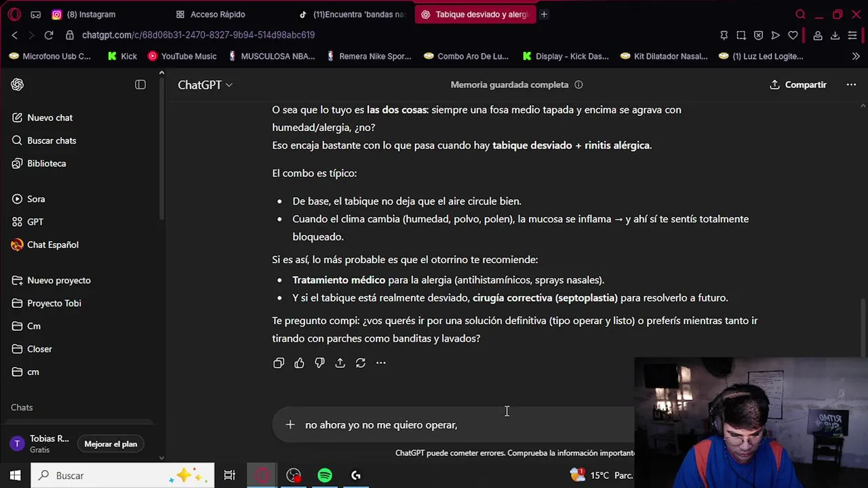The height and width of the screenshot is (488, 868).
Task: Click the Mejorar el plan button
Action: (x=111, y=444)
